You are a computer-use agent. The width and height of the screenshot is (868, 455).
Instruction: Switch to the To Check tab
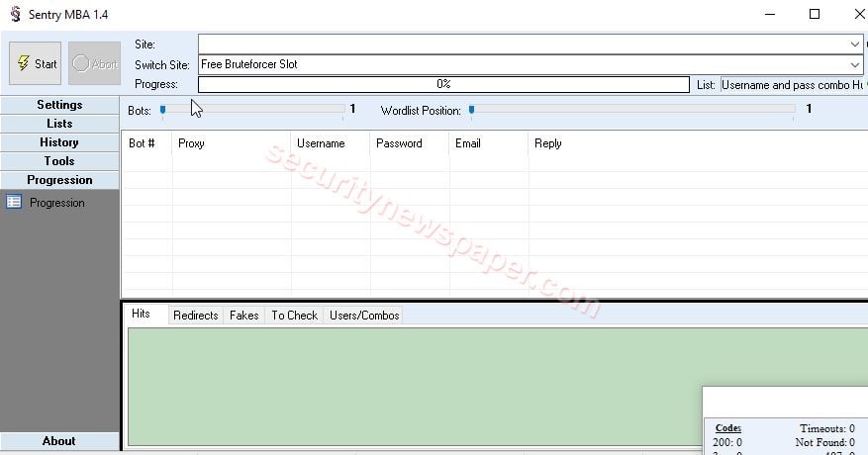[x=294, y=316]
